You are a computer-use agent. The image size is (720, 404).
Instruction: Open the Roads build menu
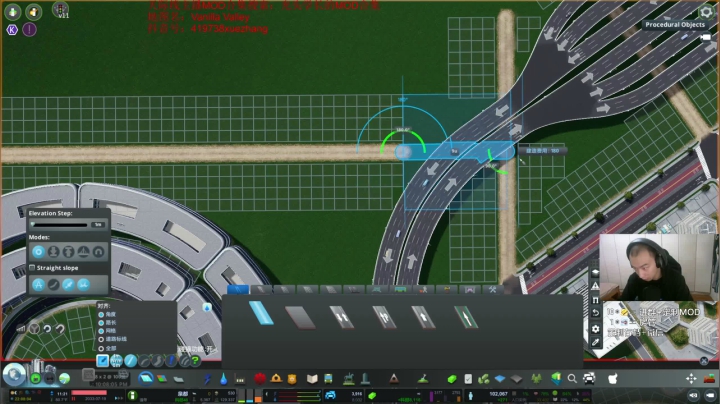click(x=146, y=379)
